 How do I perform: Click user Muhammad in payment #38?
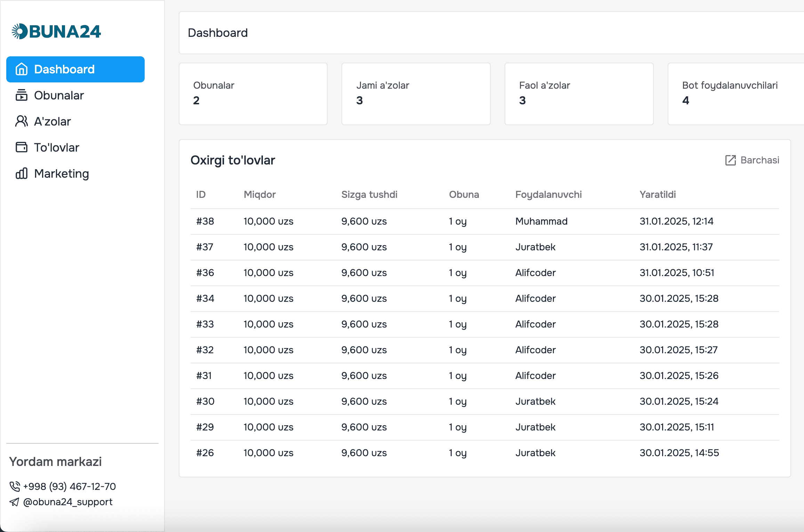[x=541, y=221]
